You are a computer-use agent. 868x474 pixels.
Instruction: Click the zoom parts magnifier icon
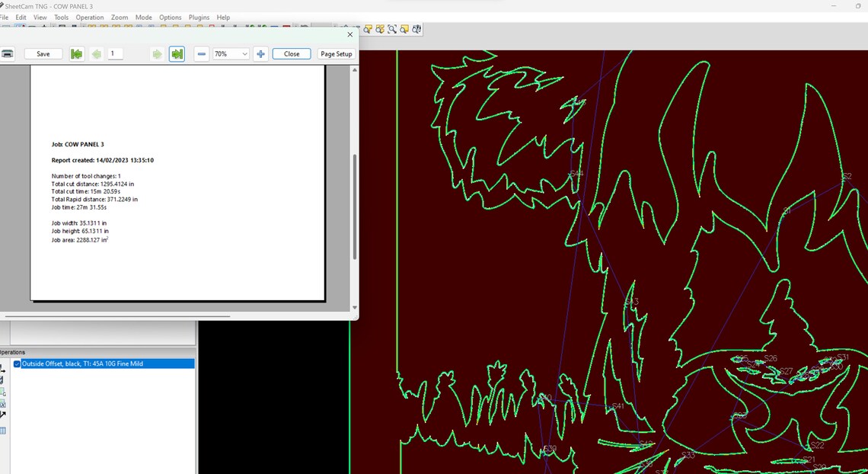tap(378, 29)
